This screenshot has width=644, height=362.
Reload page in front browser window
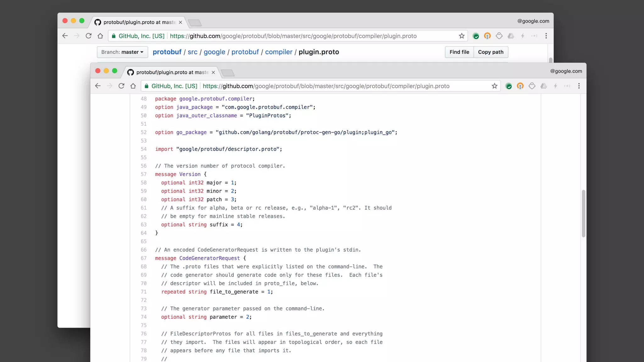tap(121, 86)
